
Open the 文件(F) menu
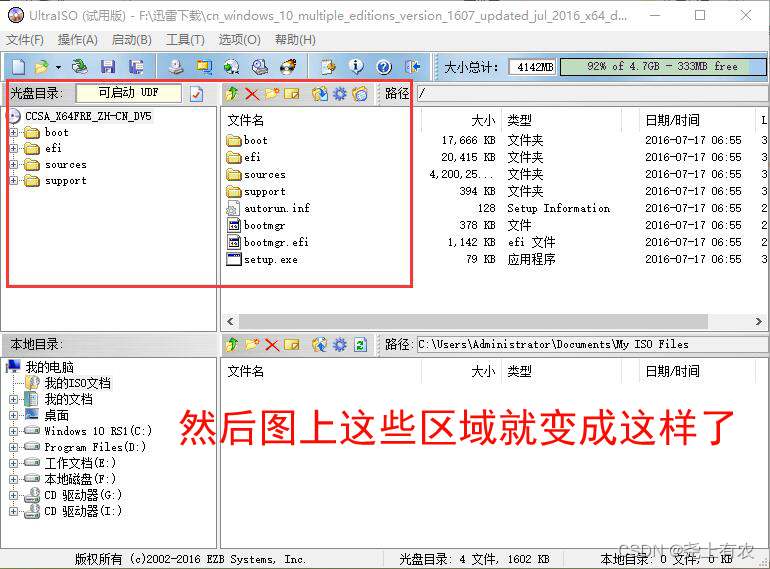(25, 40)
